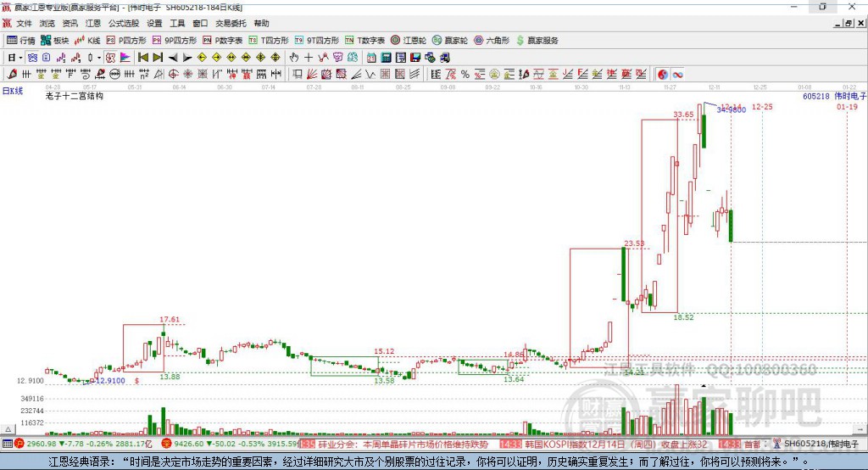Select the percent % tool
The width and height of the screenshot is (868, 470).
click(465, 75)
